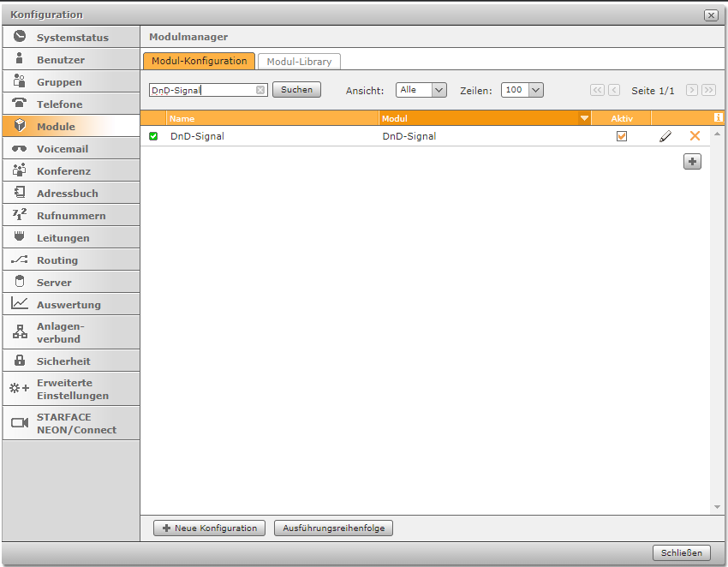This screenshot has height=567, width=728.
Task: Toggle the green DnD-Signal row checkbox
Action: 153,136
